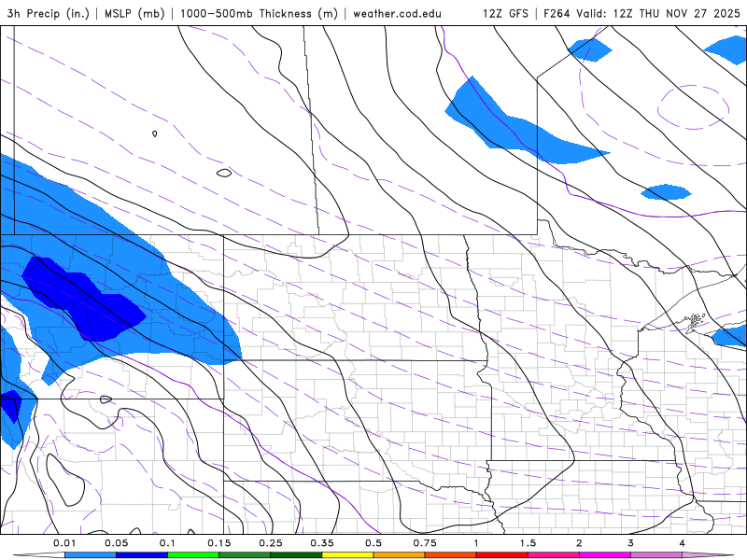Click the 0.75 legend value label

(425, 543)
